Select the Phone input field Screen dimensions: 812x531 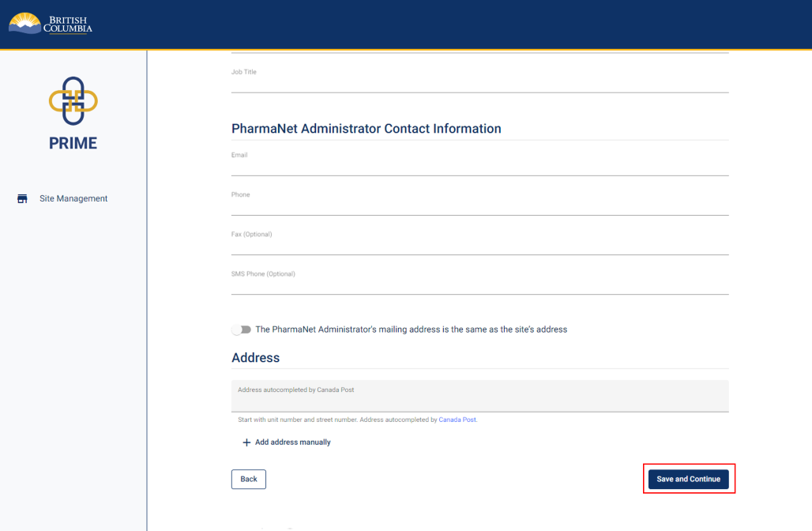(479, 205)
